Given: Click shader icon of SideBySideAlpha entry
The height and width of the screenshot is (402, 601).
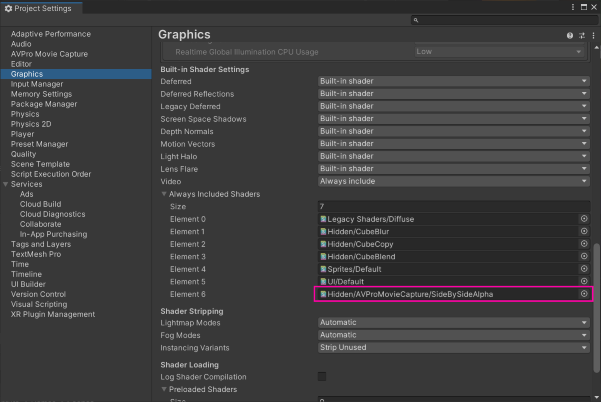Looking at the screenshot, I should point(323,294).
